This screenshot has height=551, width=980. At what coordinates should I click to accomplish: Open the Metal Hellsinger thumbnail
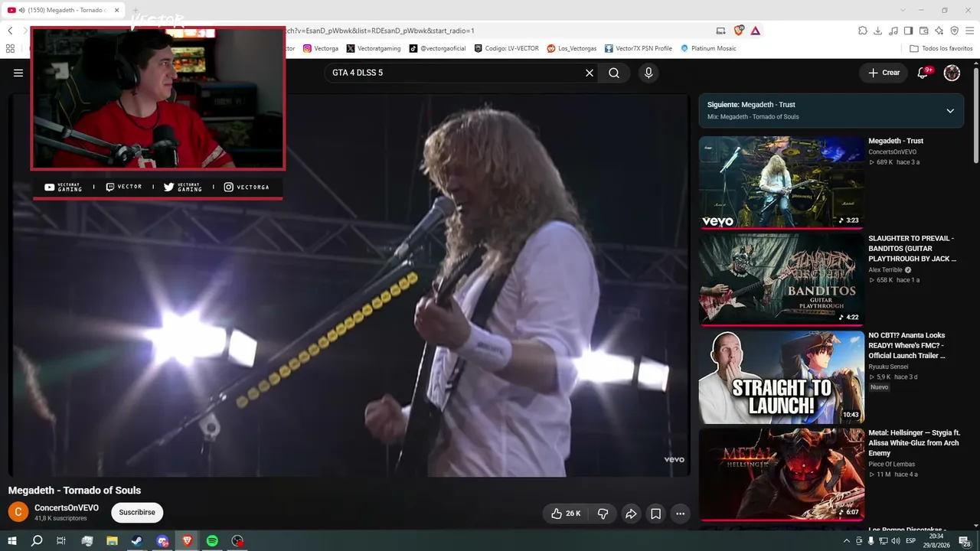pyautogui.click(x=782, y=474)
